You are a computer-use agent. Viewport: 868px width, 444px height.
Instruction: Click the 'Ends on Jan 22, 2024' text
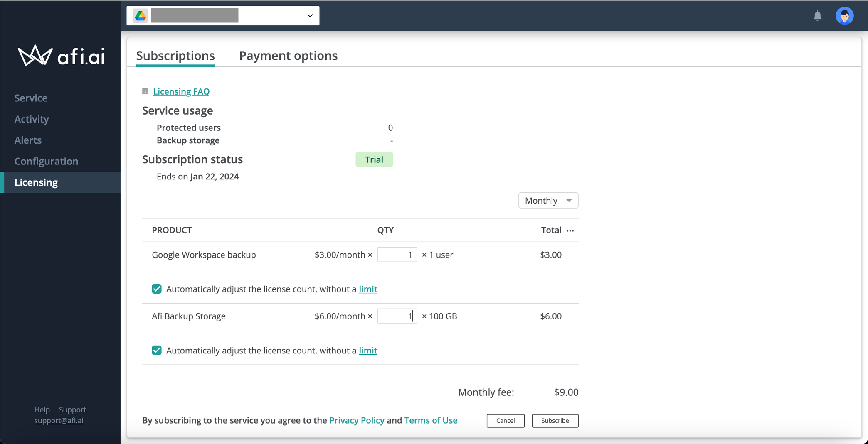coord(197,177)
